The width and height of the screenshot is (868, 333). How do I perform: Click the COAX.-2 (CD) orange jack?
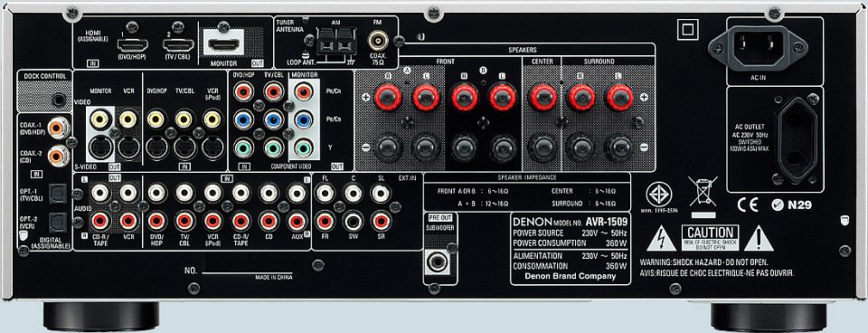pyautogui.click(x=57, y=156)
